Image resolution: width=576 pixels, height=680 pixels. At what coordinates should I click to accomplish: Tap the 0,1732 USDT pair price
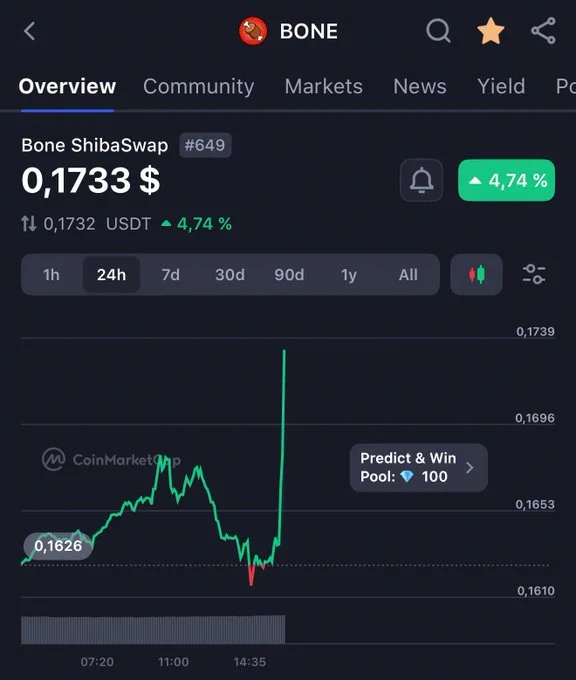(97, 224)
